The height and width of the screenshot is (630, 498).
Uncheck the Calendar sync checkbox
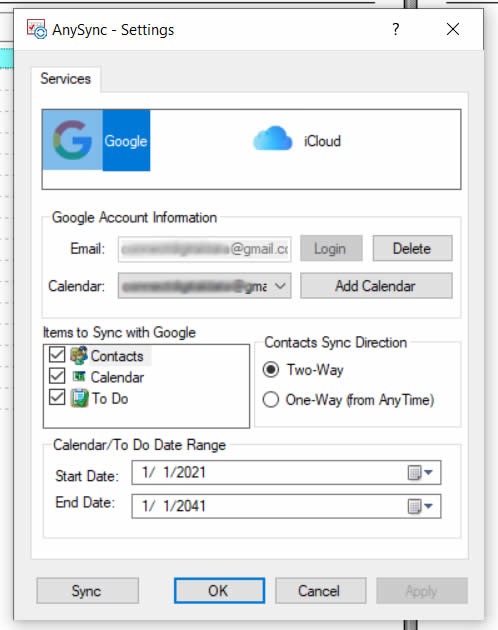pos(57,376)
